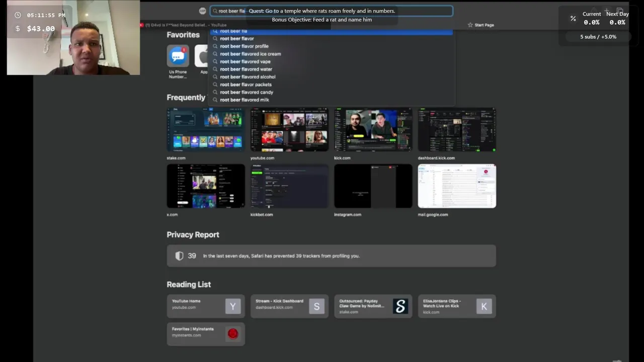Click the Privacy Report heading
The height and width of the screenshot is (362, 644).
pos(193,235)
